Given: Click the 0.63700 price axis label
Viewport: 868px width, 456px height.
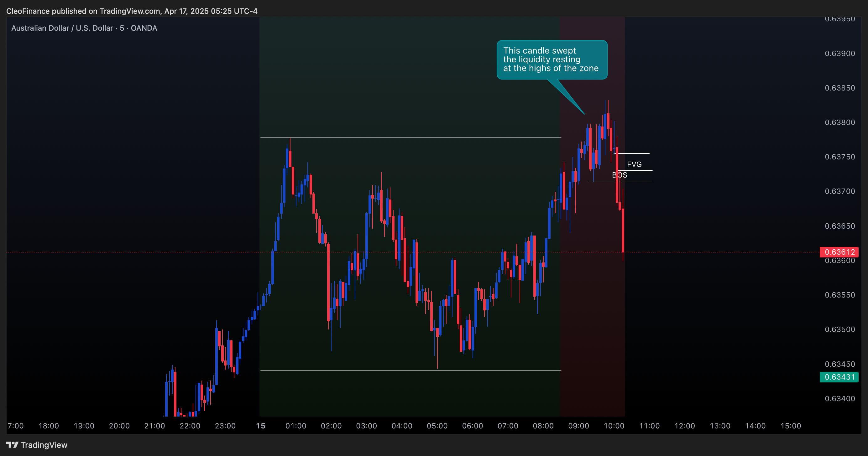Looking at the screenshot, I should coord(840,191).
